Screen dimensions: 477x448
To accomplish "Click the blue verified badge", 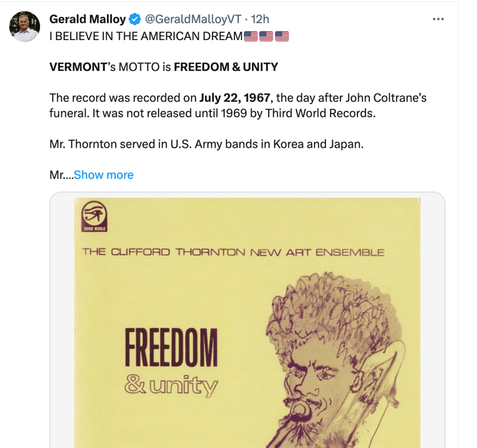I will coord(135,19).
